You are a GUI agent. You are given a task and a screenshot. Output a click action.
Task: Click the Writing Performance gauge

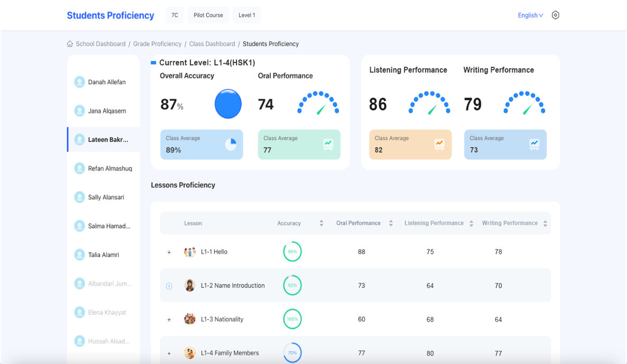(x=524, y=103)
